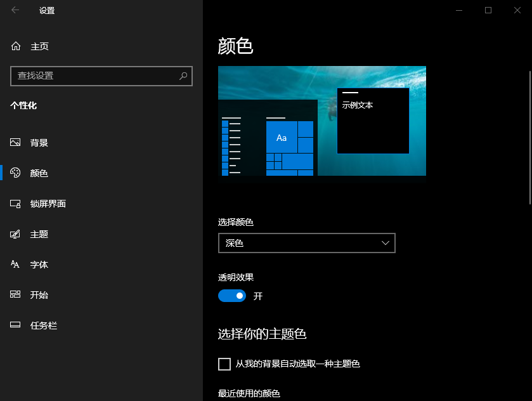The height and width of the screenshot is (401, 532).
Task: Open the 选择颜色 dropdown
Action: 307,243
